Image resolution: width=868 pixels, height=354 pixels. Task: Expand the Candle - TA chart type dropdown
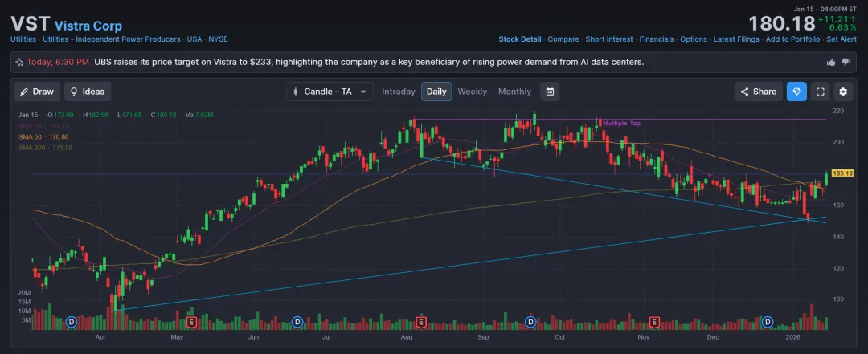[x=330, y=92]
